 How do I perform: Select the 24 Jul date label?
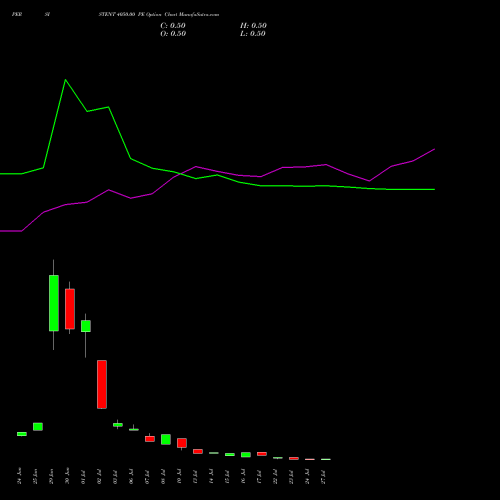(307, 477)
